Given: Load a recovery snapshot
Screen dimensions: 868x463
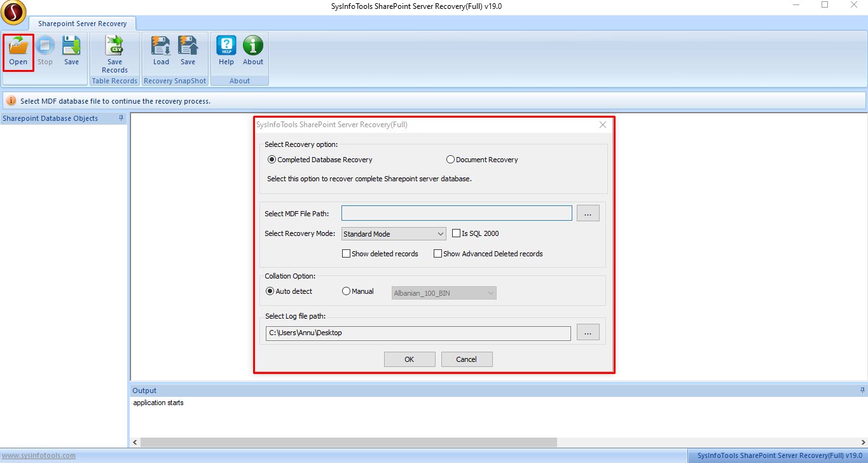Looking at the screenshot, I should tap(161, 52).
